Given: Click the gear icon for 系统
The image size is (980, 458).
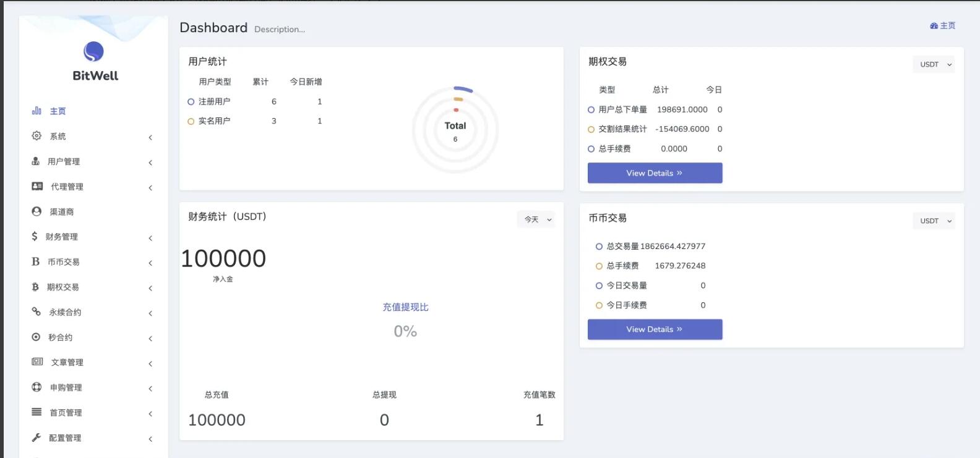Looking at the screenshot, I should click(37, 136).
